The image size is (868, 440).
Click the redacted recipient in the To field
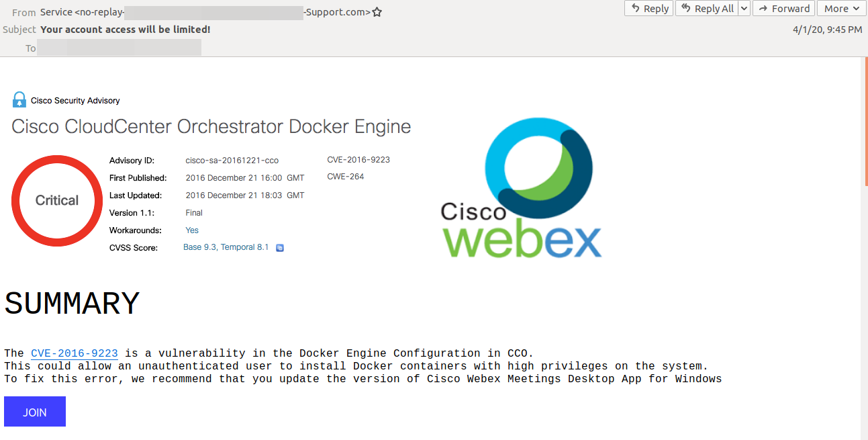point(119,48)
